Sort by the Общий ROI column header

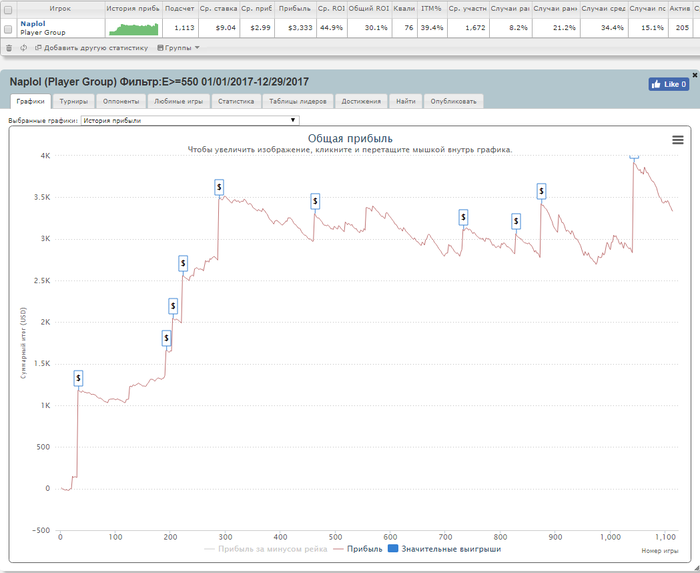tap(369, 8)
